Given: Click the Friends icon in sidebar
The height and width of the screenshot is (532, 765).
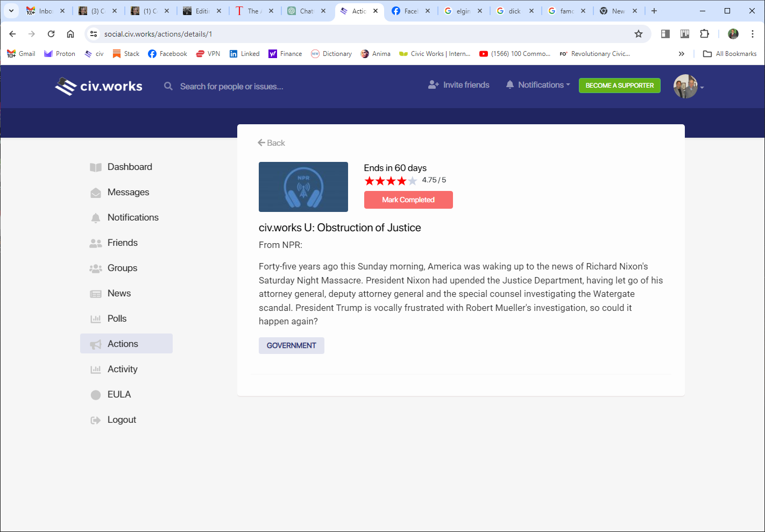Looking at the screenshot, I should (x=96, y=243).
